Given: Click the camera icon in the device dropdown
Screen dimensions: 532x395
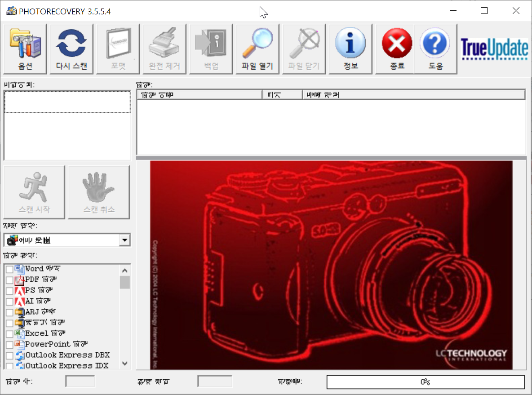Looking at the screenshot, I should click(13, 240).
